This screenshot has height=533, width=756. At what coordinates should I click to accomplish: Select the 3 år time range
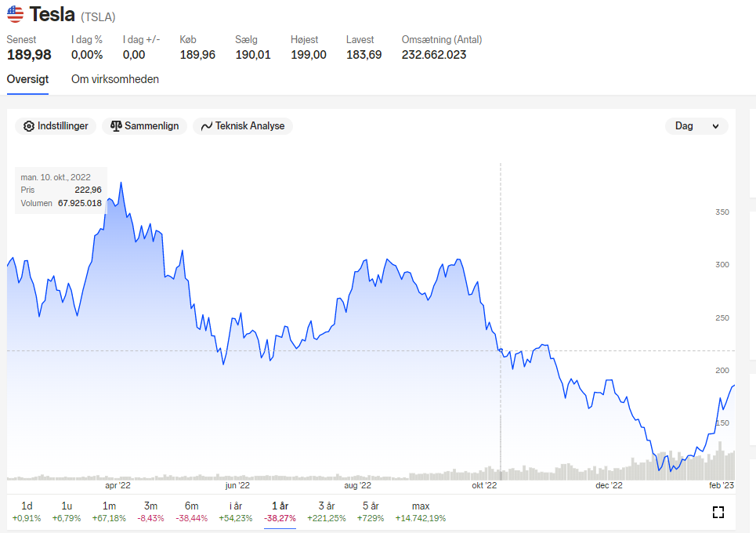pos(327,512)
